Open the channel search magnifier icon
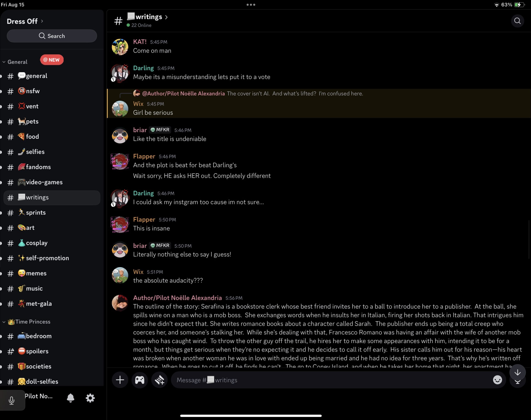 coord(517,21)
